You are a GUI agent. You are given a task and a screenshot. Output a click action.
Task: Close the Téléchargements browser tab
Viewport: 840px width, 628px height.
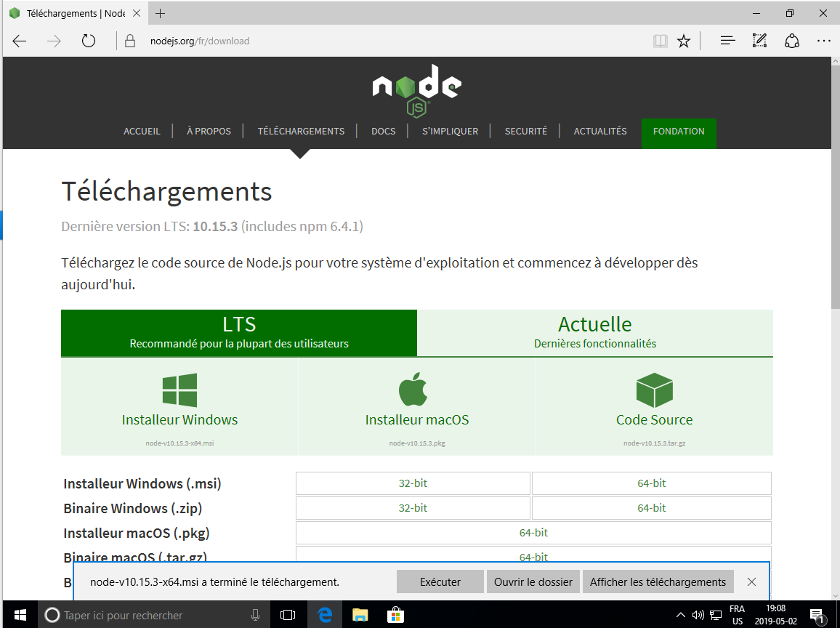137,13
